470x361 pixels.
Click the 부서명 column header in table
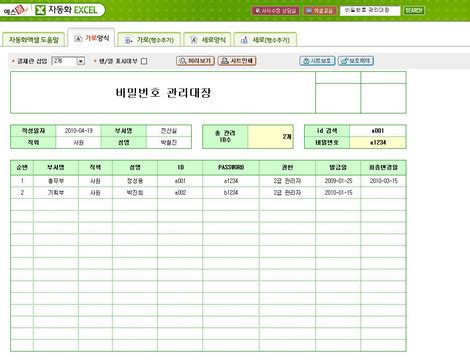point(56,167)
